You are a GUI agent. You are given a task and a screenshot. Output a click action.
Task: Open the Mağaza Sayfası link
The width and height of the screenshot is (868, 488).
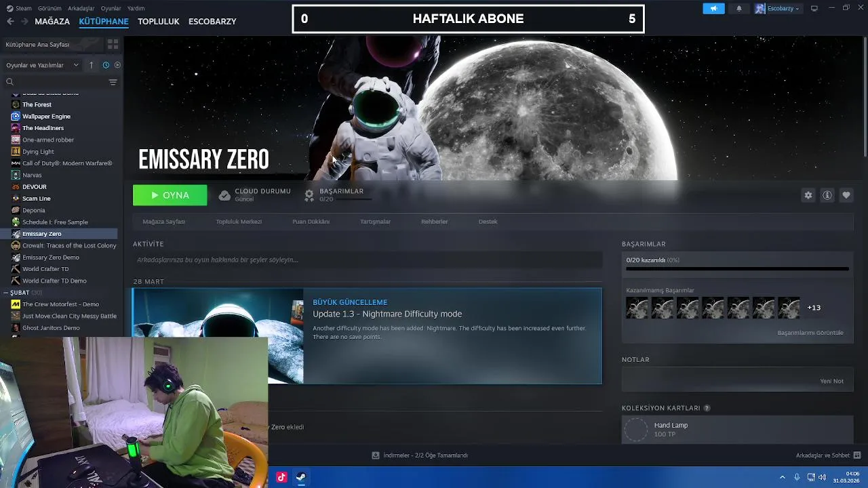[x=163, y=222]
